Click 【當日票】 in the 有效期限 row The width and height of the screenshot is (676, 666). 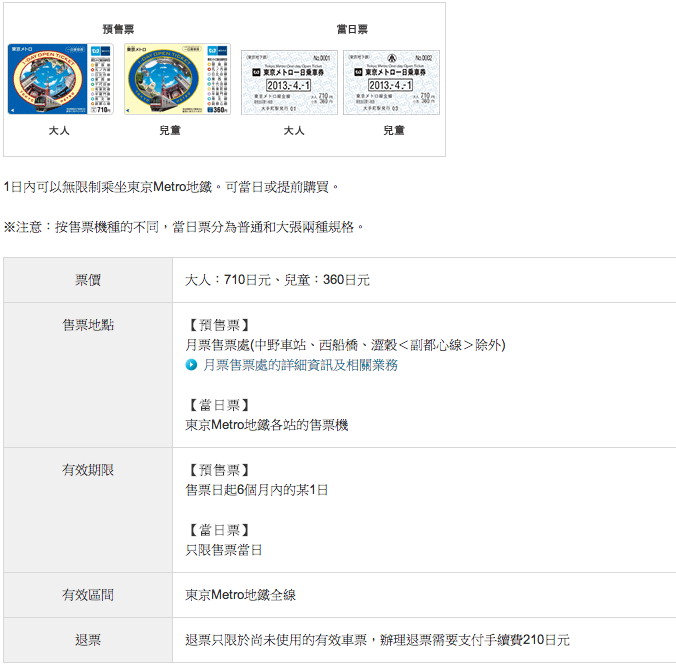point(219,530)
